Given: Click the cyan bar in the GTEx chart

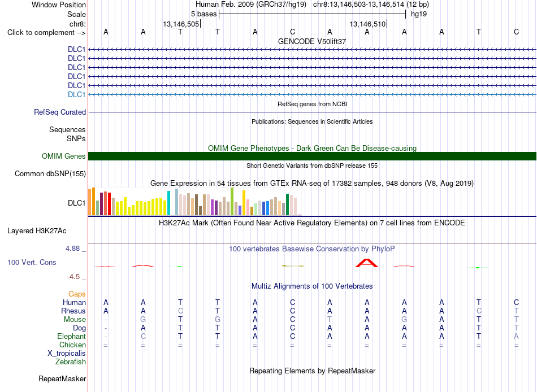Looking at the screenshot, I should (x=168, y=203).
